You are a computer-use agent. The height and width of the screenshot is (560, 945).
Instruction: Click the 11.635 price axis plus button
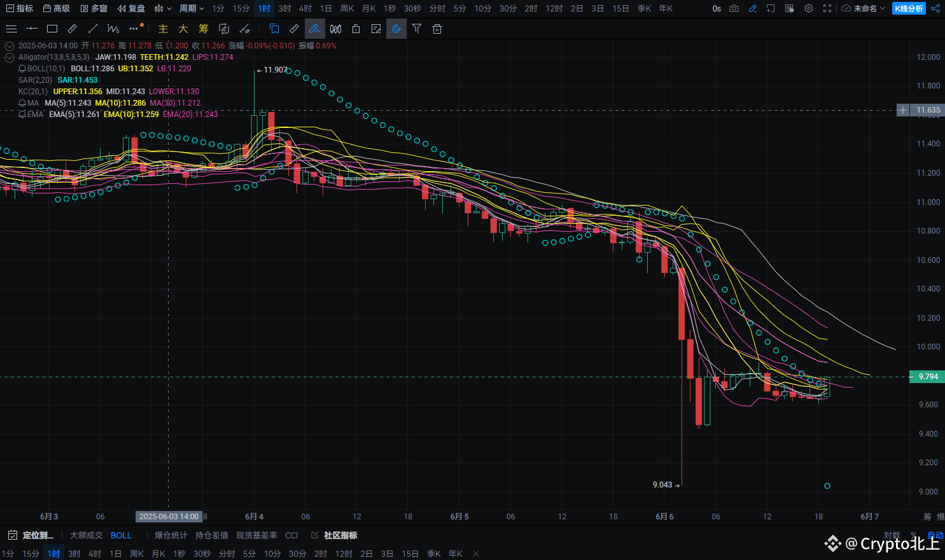coord(902,110)
